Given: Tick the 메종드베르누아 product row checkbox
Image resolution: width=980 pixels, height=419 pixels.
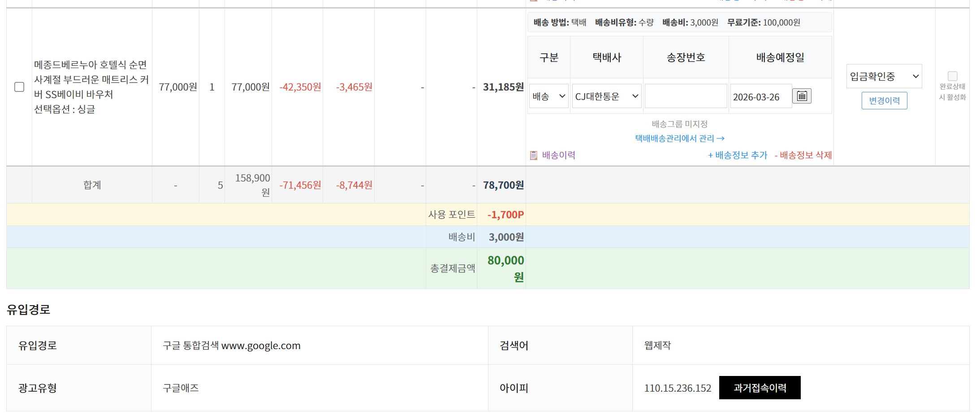Looking at the screenshot, I should pos(19,87).
